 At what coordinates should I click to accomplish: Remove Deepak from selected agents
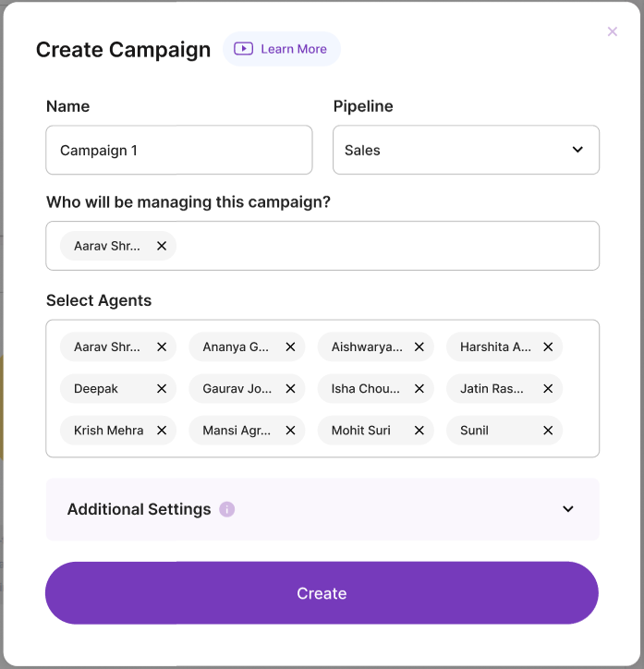(x=162, y=389)
